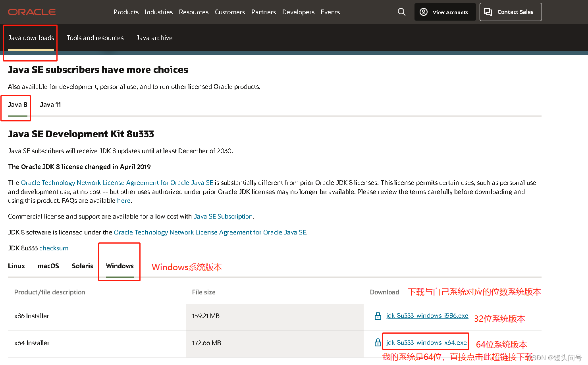Screen dimensions: 588x365
Task: Select the Java downloads tab
Action: 31,38
